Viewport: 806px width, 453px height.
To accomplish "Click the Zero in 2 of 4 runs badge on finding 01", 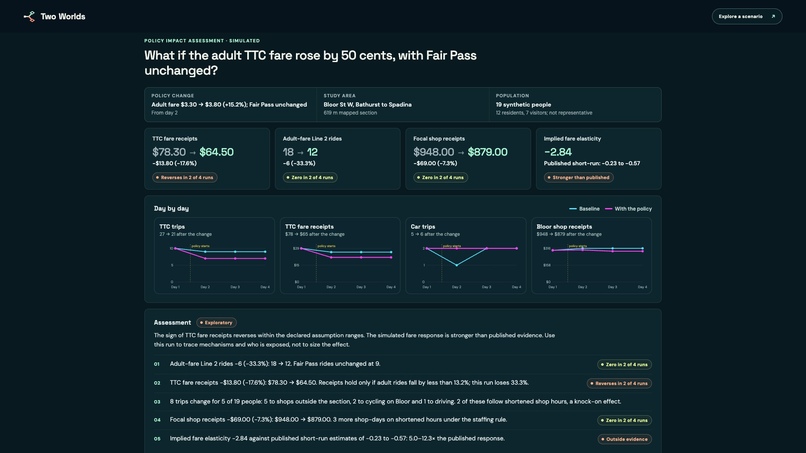I will pos(625,365).
